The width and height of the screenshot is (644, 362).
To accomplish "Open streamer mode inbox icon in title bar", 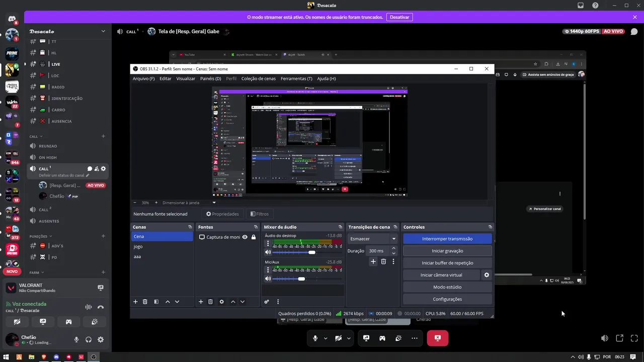I will [581, 5].
